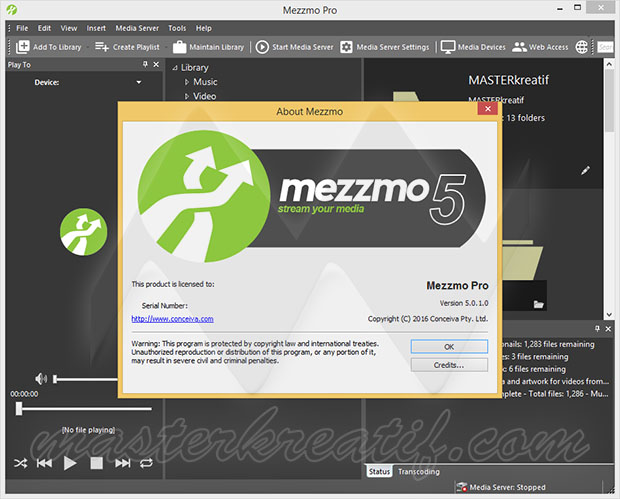The width and height of the screenshot is (620, 499).
Task: Click the 'artwork for videos from...' status line
Action: click(556, 381)
